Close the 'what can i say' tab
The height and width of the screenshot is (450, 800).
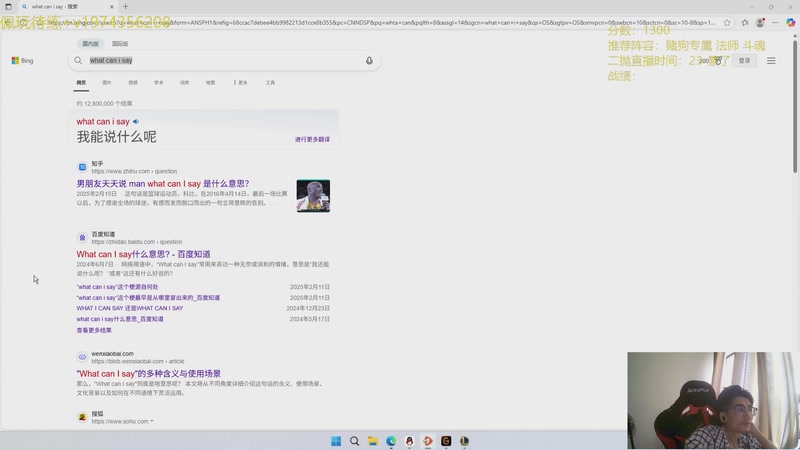point(112,7)
